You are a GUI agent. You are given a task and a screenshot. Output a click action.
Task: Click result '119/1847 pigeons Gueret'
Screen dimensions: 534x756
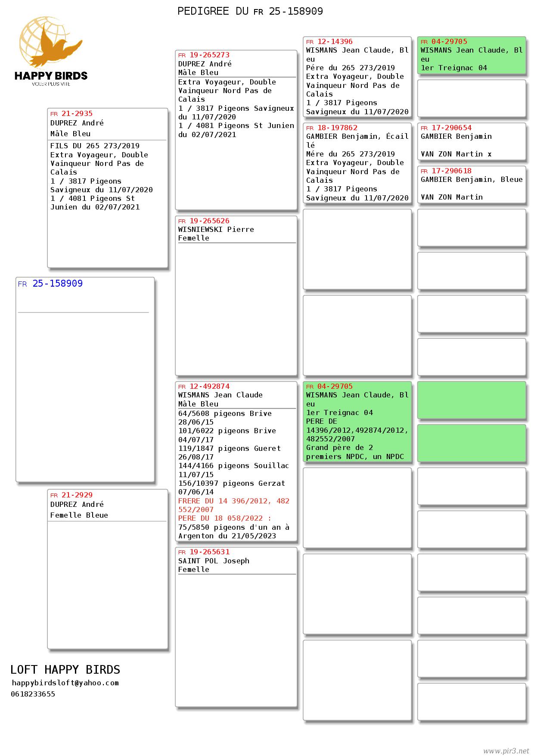230,448
